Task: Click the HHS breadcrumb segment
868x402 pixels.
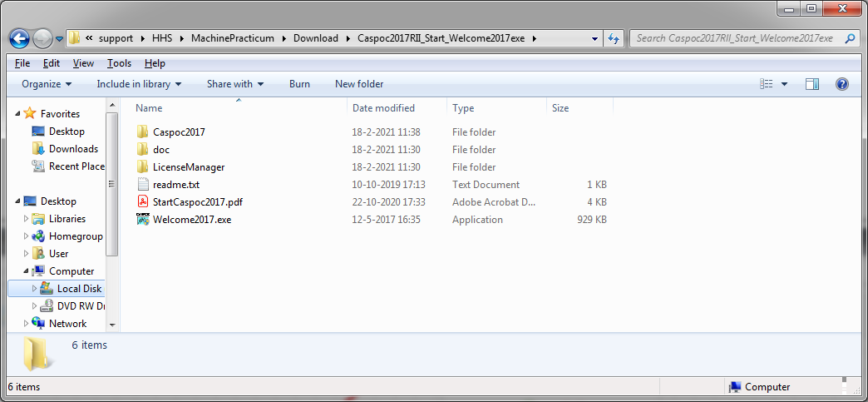Action: (x=162, y=38)
